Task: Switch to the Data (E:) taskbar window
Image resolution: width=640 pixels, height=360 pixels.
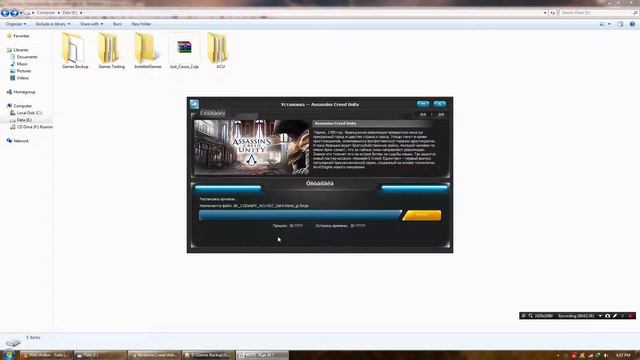Action: 100,355
